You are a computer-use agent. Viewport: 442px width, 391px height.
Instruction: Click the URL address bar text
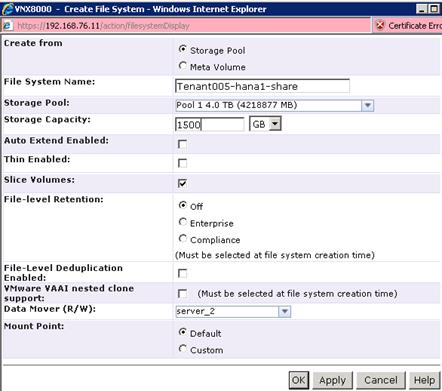(x=103, y=26)
